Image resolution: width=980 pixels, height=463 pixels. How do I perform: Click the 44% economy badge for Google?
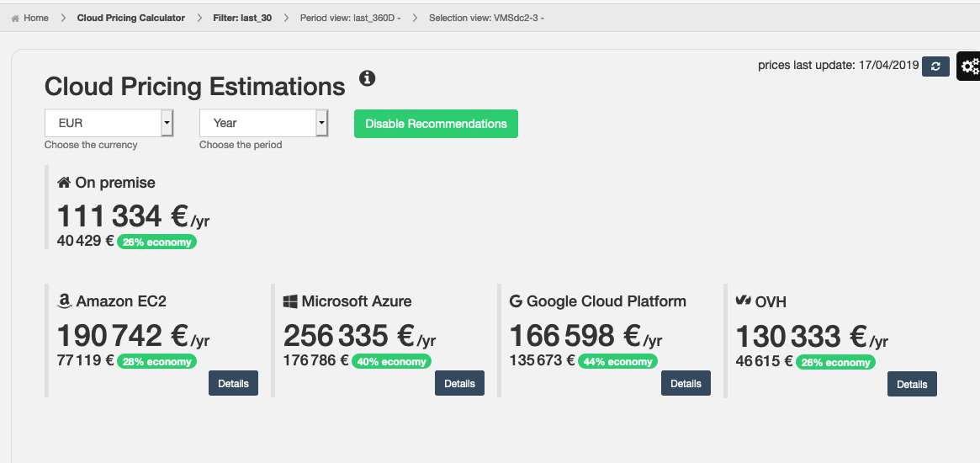618,362
